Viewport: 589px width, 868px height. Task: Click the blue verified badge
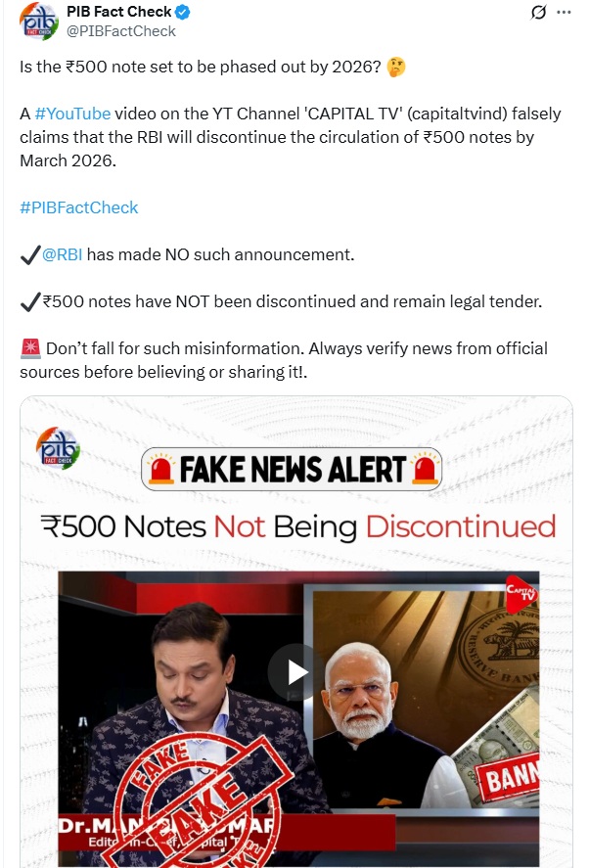[183, 12]
